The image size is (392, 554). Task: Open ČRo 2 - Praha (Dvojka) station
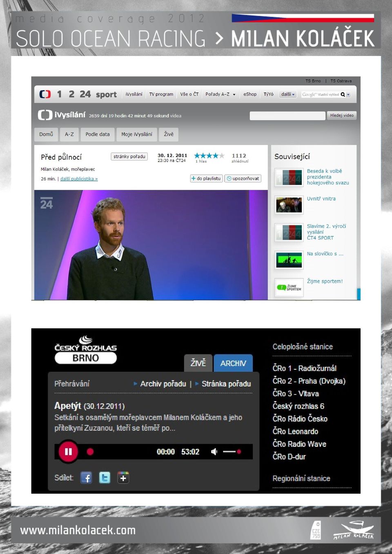[x=309, y=381]
